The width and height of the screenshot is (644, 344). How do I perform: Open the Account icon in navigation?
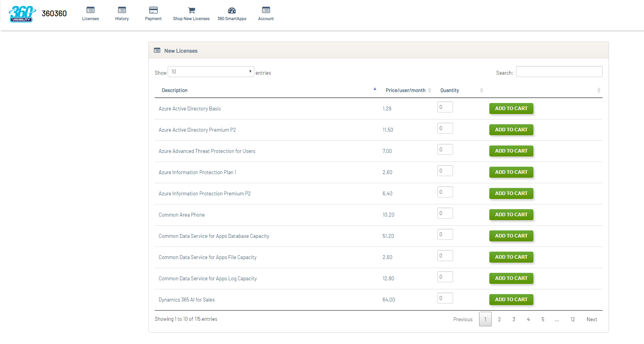point(266,10)
